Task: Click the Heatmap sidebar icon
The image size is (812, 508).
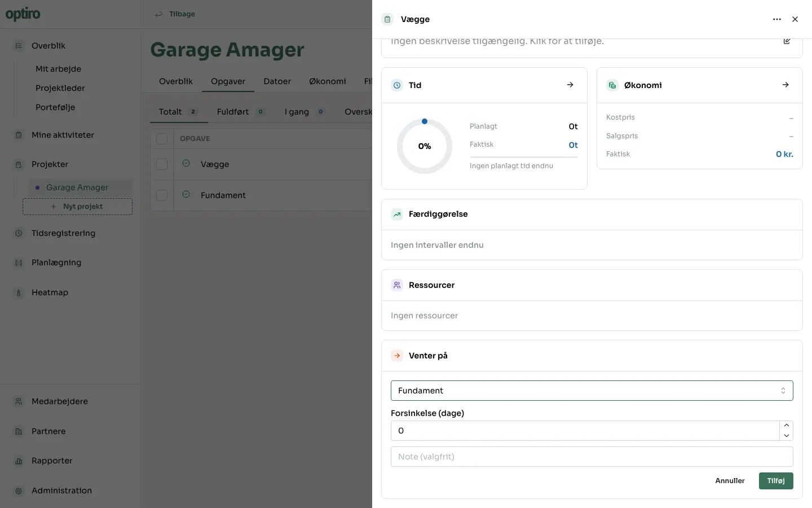Action: pos(19,292)
